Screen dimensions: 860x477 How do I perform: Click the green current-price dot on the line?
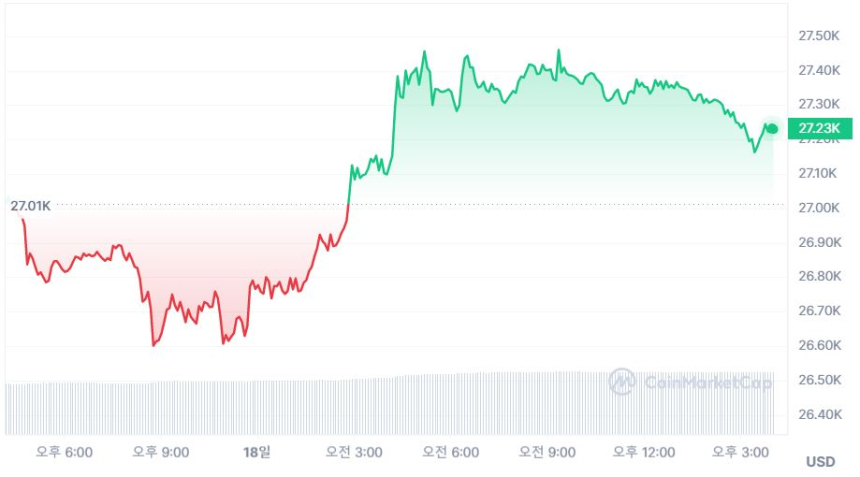771,128
